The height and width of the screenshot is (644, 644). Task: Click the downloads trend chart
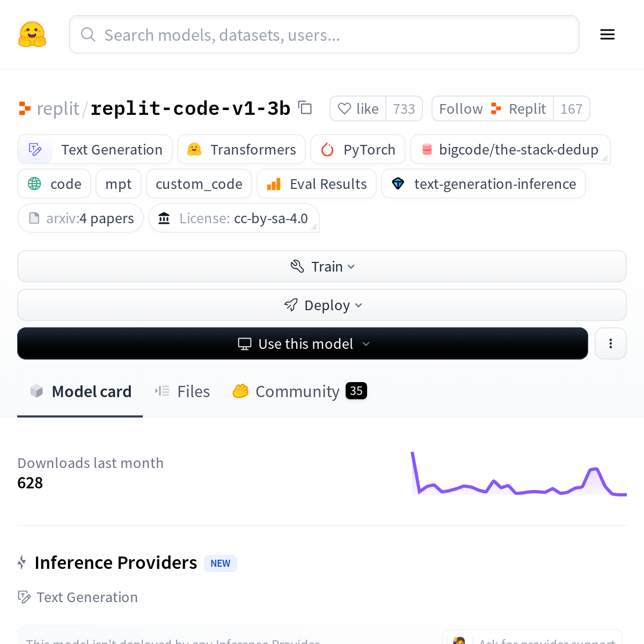(x=518, y=475)
